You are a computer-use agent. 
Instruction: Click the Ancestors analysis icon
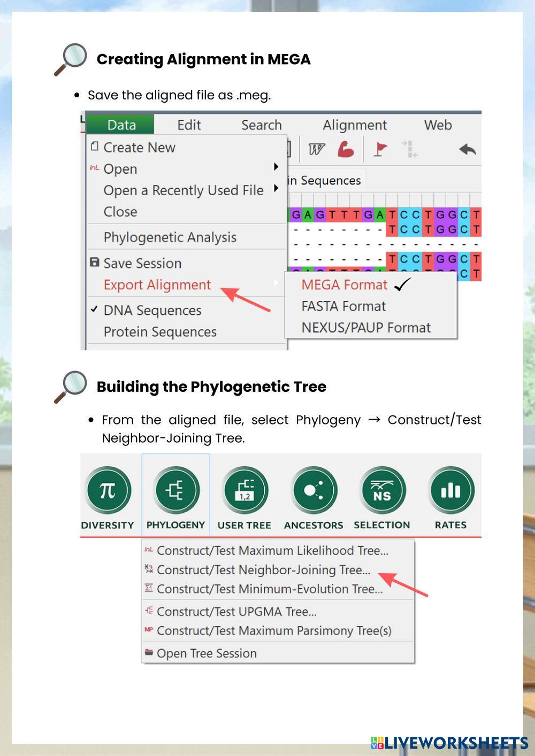pyautogui.click(x=314, y=490)
